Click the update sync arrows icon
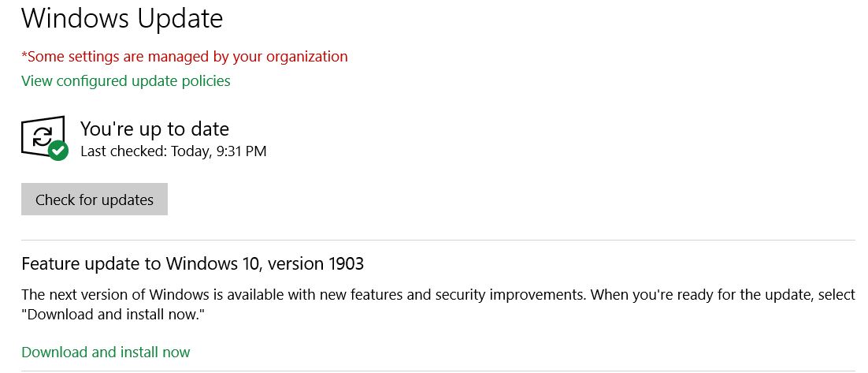 pyautogui.click(x=43, y=136)
